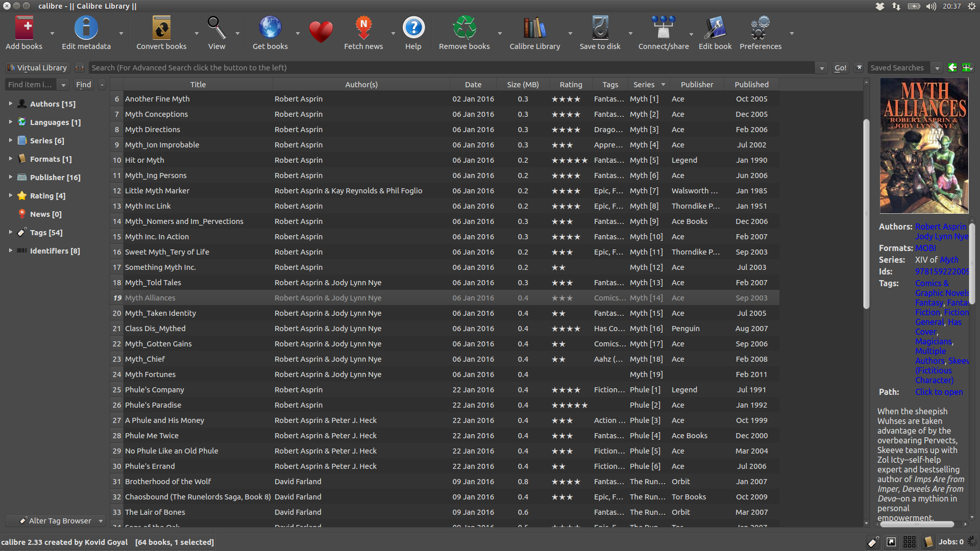Click the Convert books icon

pyautogui.click(x=161, y=29)
